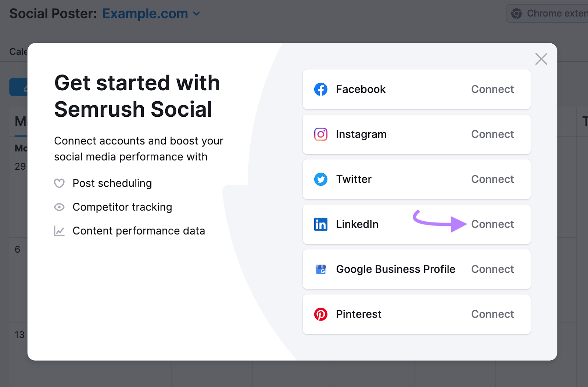The width and height of the screenshot is (588, 387).
Task: Connect the Pinterest account
Action: 492,314
